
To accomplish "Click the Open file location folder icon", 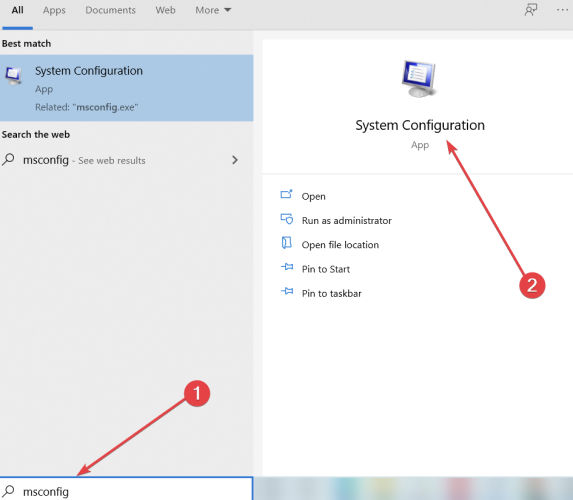I will pyautogui.click(x=286, y=243).
